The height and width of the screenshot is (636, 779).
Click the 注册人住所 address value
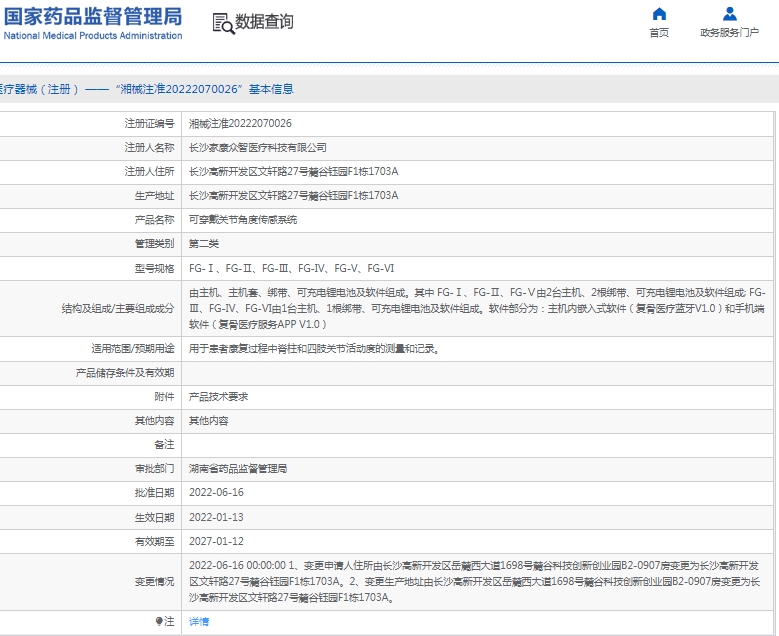(x=294, y=171)
